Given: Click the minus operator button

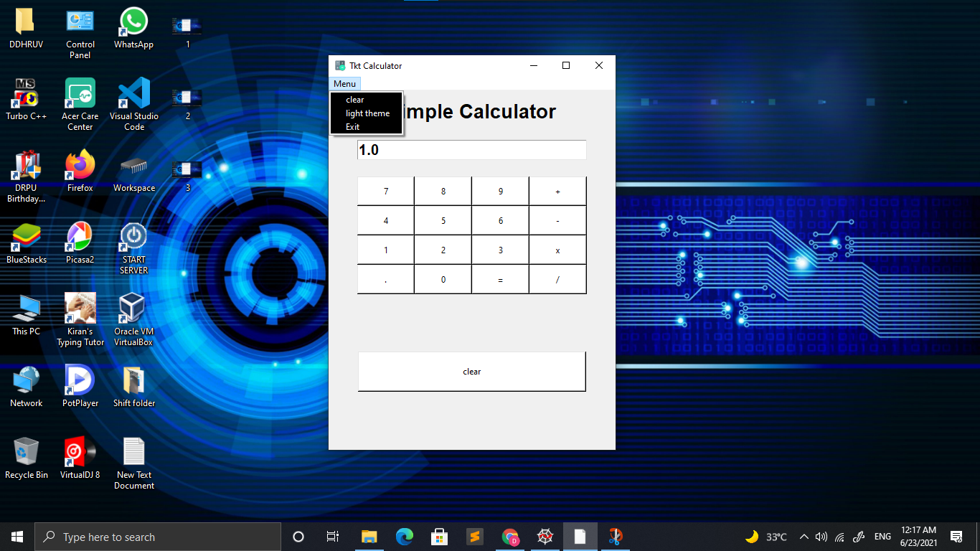Looking at the screenshot, I should point(558,221).
